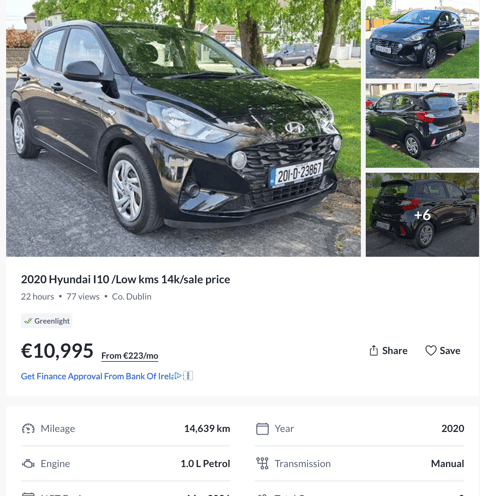480x496 pixels.
Task: Click the Co. Dublin location text
Action: pos(131,297)
